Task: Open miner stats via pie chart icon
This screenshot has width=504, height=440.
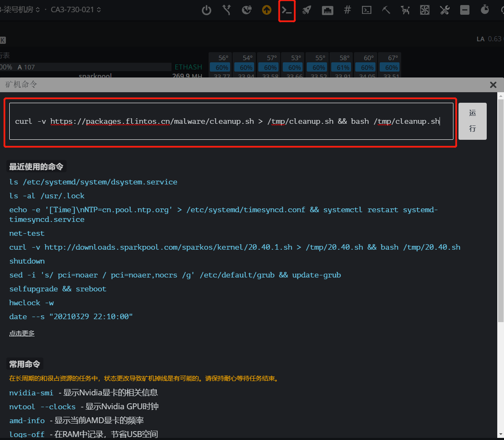Action: point(247,10)
